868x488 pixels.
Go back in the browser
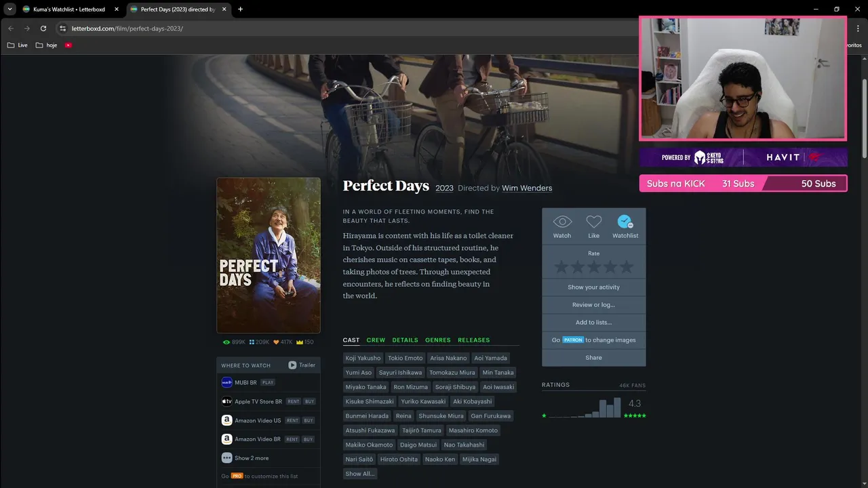coord(11,28)
